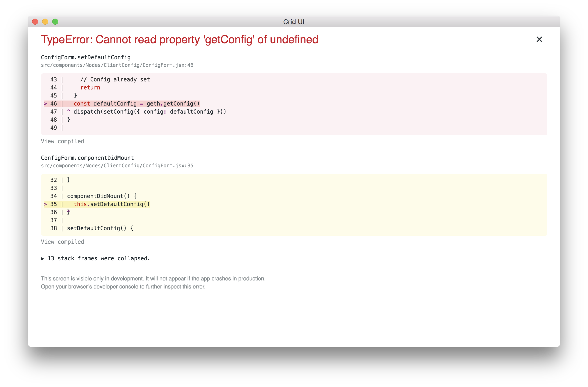Open ConfigForm.jsx:46 source location
Image resolution: width=588 pixels, height=387 pixels.
(x=117, y=65)
